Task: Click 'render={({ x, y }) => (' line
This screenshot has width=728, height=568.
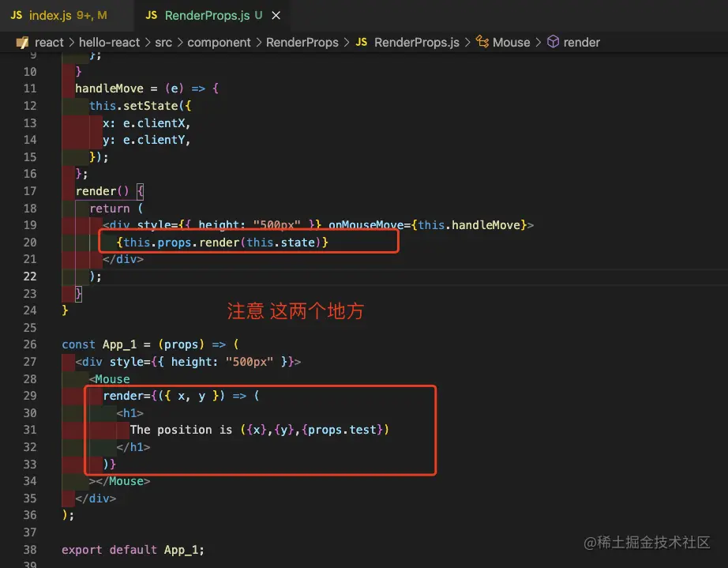Action: click(x=181, y=396)
